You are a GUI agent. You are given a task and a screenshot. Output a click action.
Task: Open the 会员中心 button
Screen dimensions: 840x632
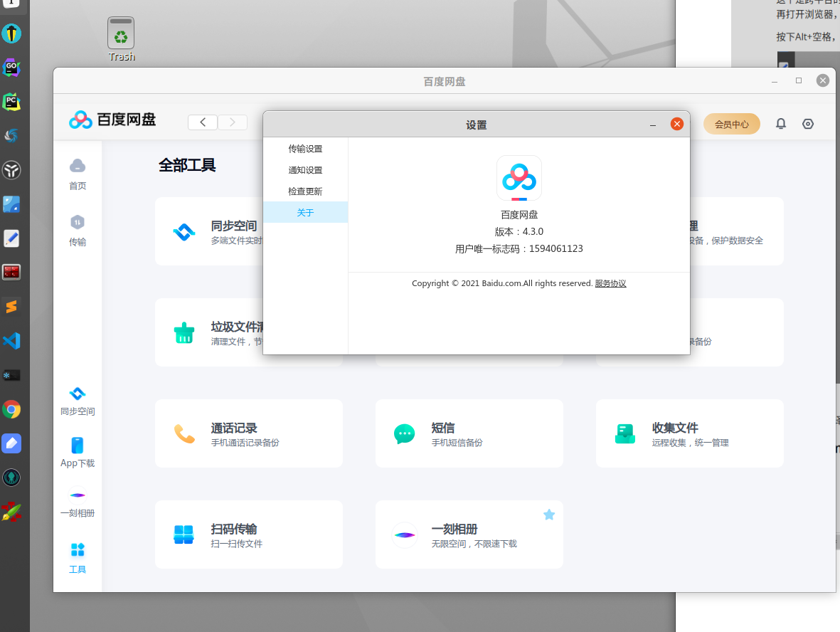[x=731, y=124]
